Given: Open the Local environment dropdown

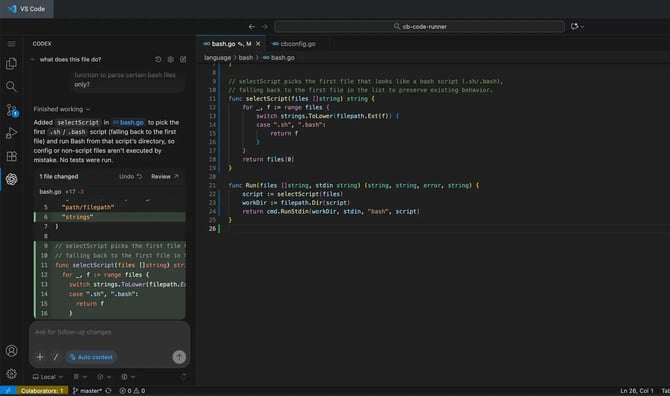Looking at the screenshot, I should click(48, 377).
